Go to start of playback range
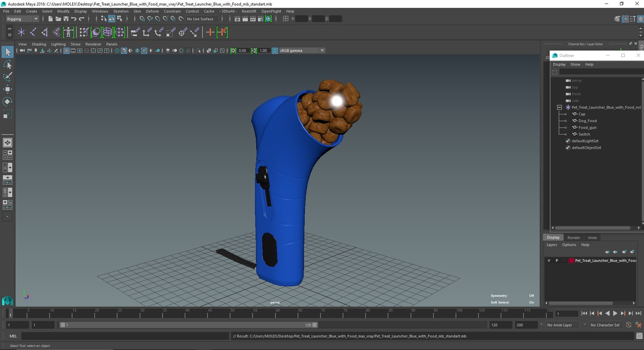This screenshot has width=644, height=350. [x=584, y=313]
